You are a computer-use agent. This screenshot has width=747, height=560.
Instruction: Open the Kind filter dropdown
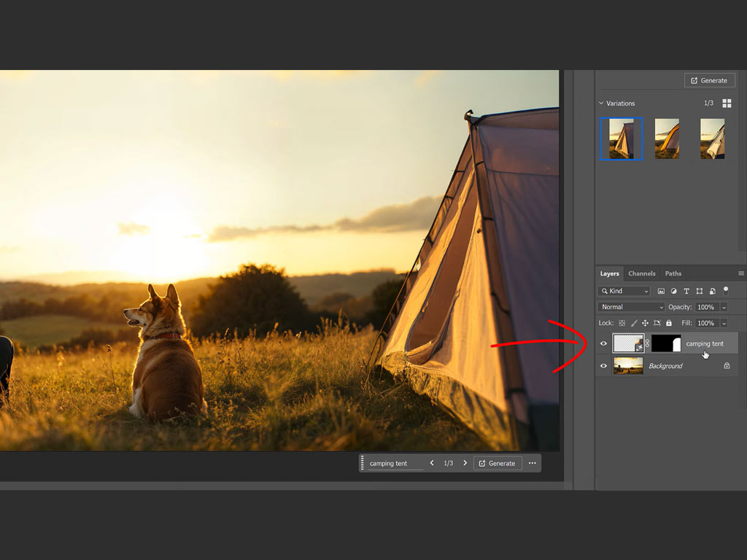(624, 291)
